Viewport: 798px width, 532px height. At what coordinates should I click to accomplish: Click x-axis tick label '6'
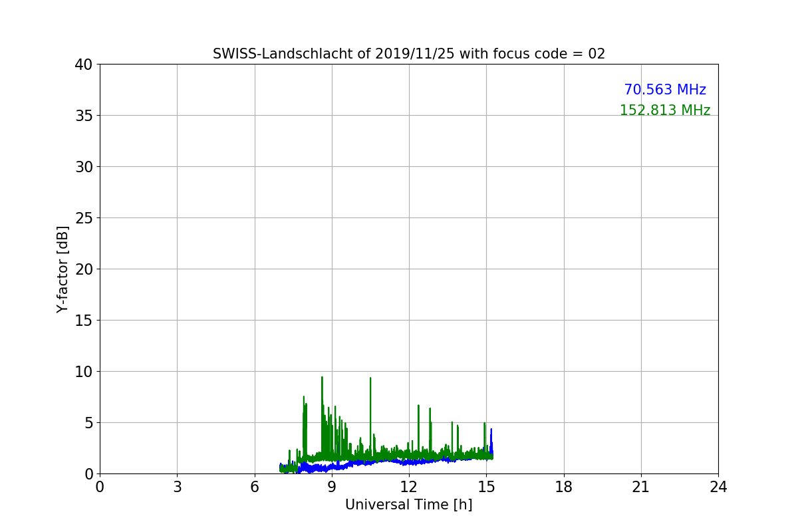coord(255,487)
